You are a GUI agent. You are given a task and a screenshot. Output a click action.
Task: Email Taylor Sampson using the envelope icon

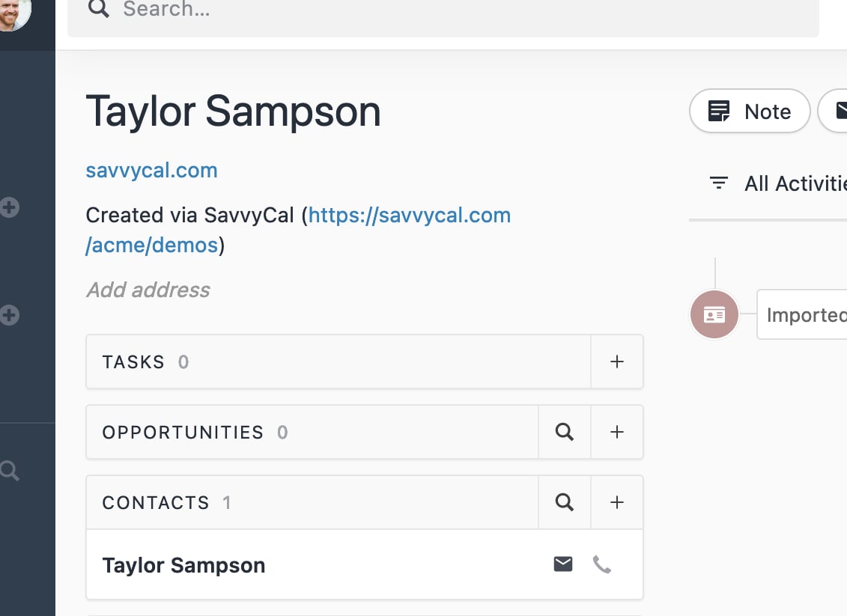(x=563, y=564)
